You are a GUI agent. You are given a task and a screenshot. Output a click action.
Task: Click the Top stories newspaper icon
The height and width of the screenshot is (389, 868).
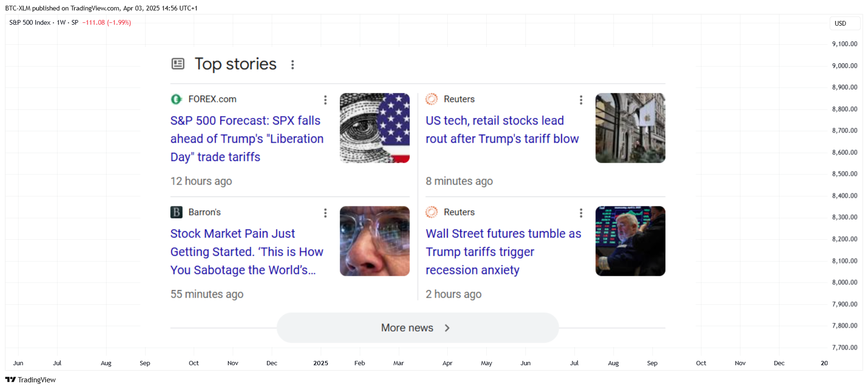point(178,64)
